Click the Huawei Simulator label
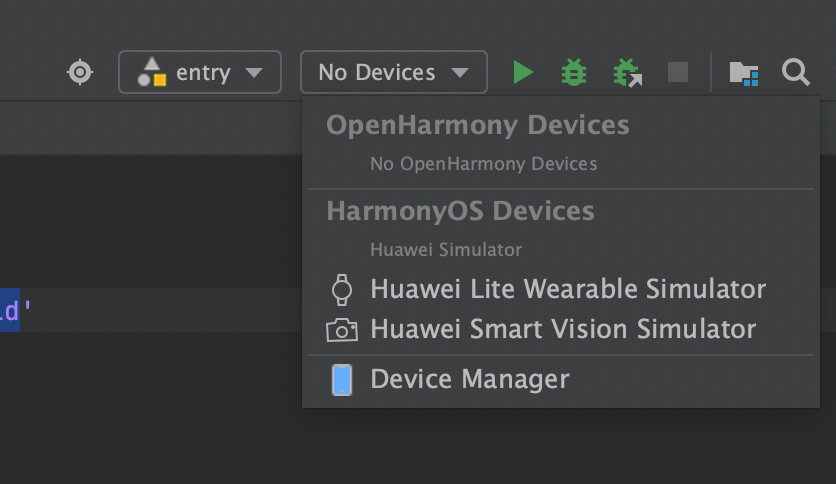 click(x=446, y=249)
